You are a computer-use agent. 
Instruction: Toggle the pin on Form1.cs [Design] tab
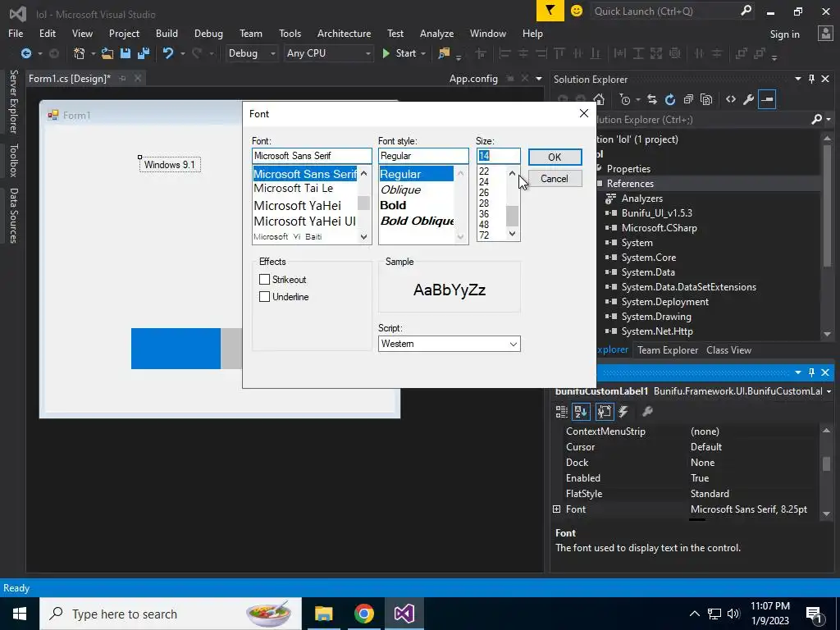[x=123, y=78]
